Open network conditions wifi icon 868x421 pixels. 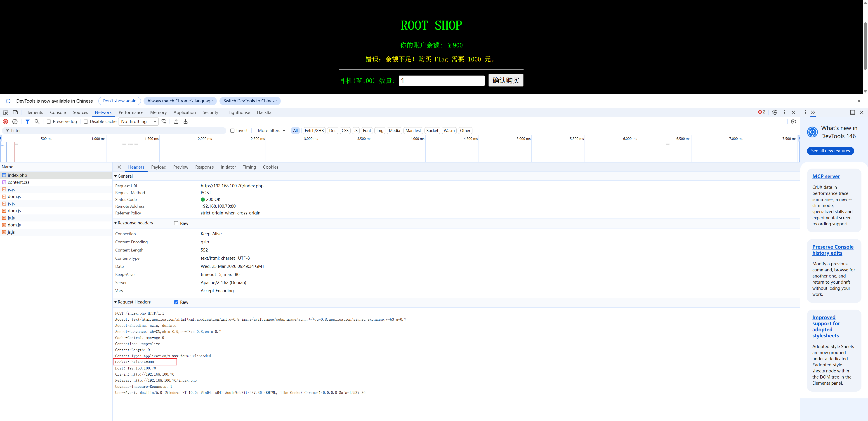(x=164, y=122)
